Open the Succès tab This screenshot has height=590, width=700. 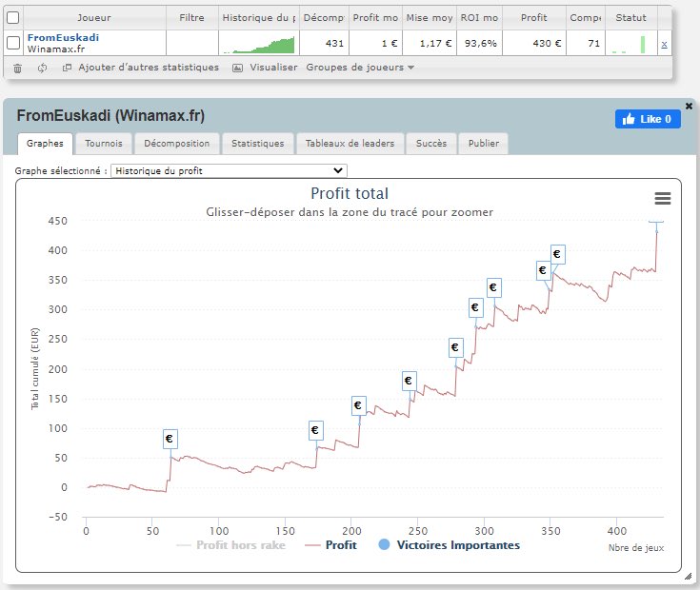pos(431,144)
